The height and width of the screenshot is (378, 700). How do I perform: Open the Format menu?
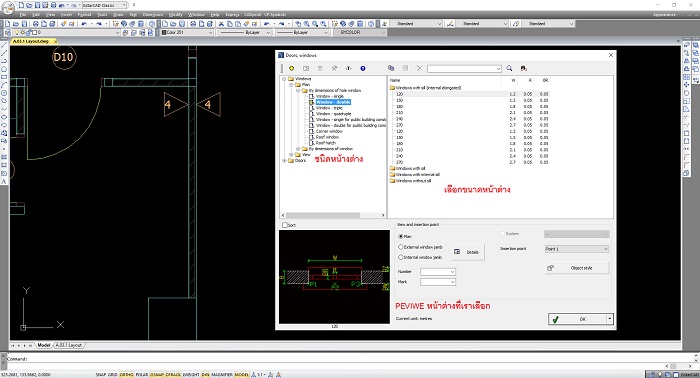pos(84,15)
